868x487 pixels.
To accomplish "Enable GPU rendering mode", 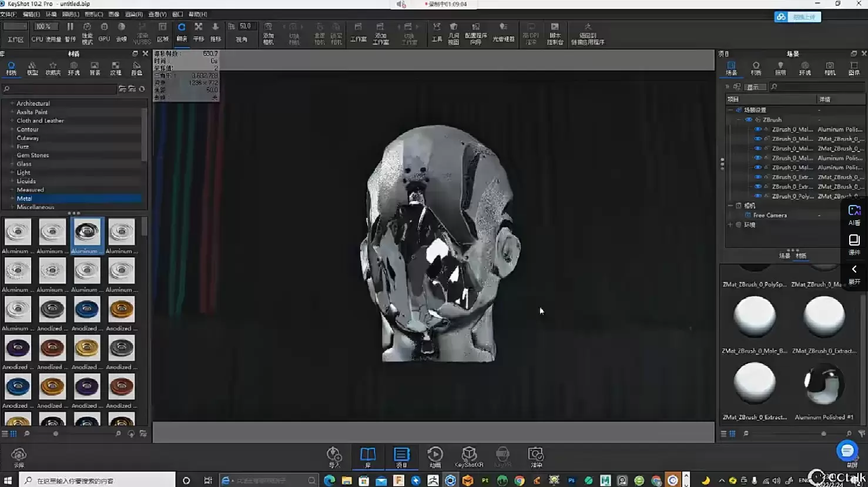I will coord(104,32).
